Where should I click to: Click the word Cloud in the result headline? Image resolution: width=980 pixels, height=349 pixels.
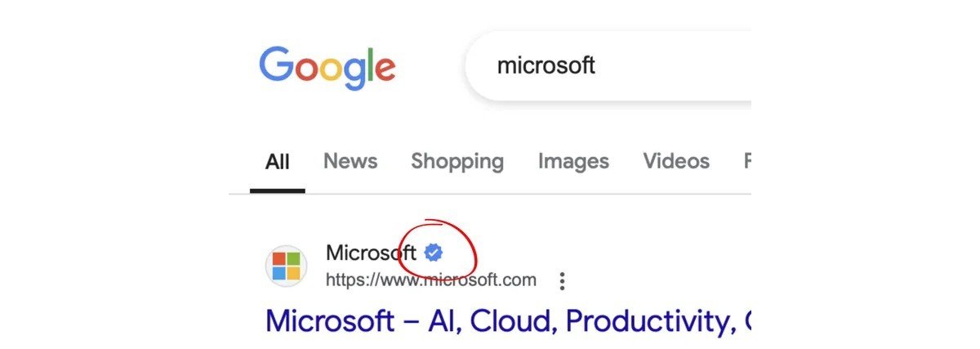pyautogui.click(x=514, y=320)
